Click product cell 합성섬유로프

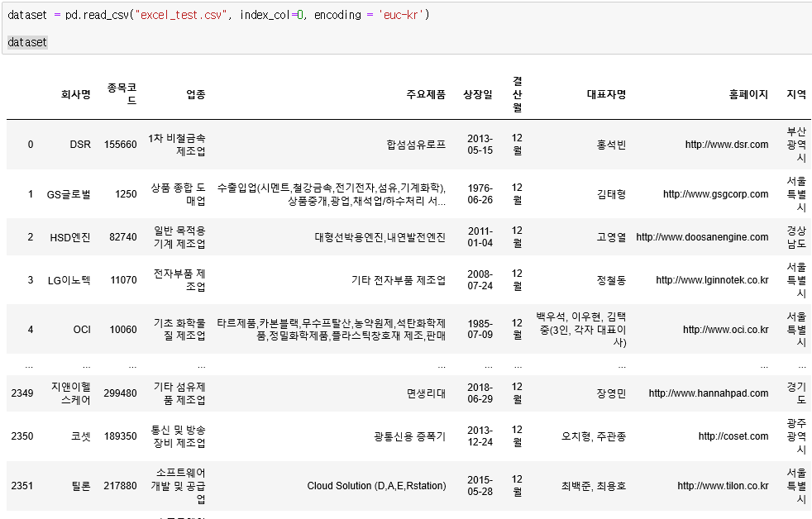pyautogui.click(x=416, y=145)
